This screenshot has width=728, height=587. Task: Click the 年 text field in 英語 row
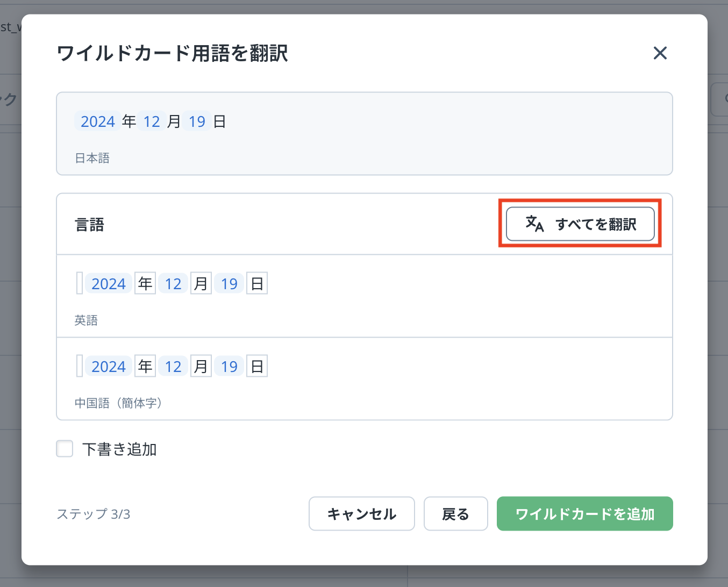[x=145, y=283]
